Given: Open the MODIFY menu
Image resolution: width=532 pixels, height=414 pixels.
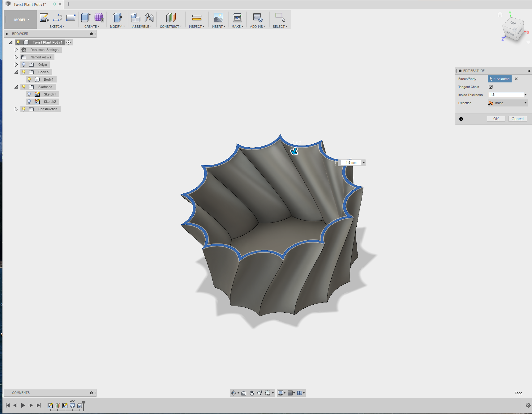Looking at the screenshot, I should tap(118, 27).
